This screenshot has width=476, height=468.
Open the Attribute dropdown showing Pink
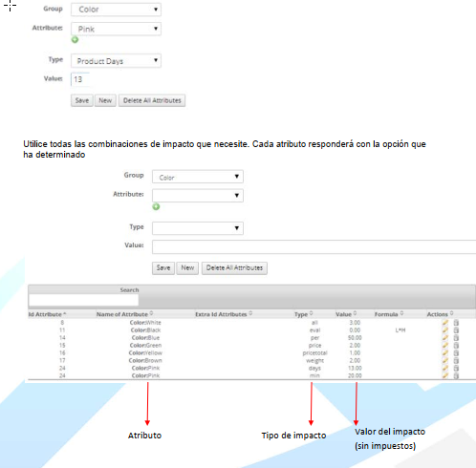pyautogui.click(x=116, y=29)
